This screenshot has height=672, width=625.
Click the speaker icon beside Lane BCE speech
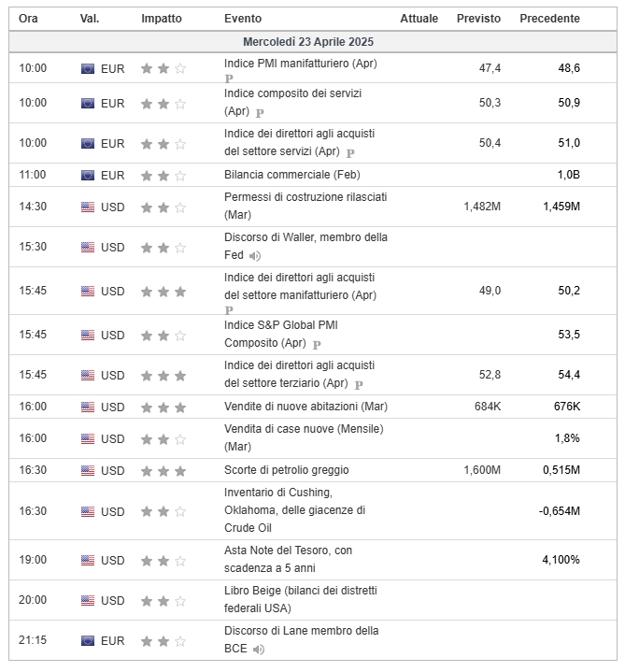[258, 650]
